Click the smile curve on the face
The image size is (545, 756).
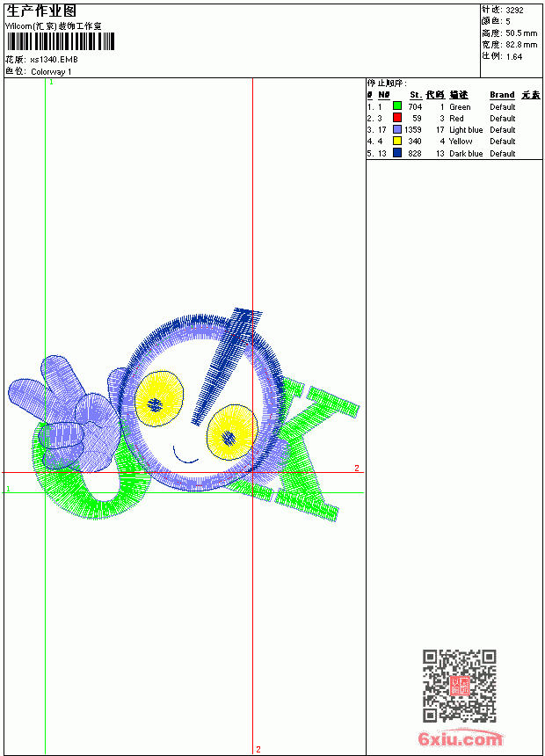pos(185,455)
